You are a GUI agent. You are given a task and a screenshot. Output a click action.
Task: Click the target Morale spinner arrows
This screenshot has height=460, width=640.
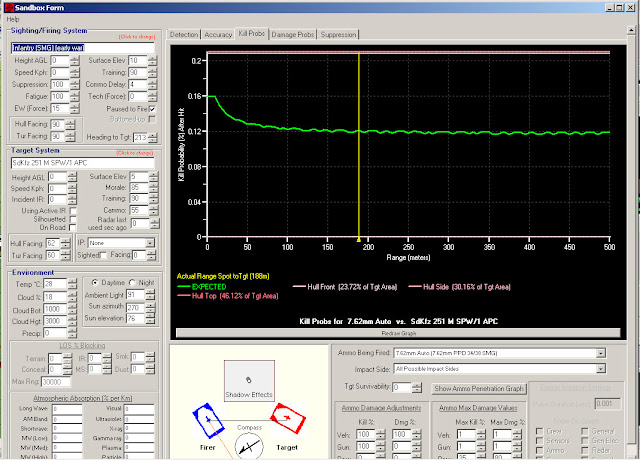coord(153,188)
